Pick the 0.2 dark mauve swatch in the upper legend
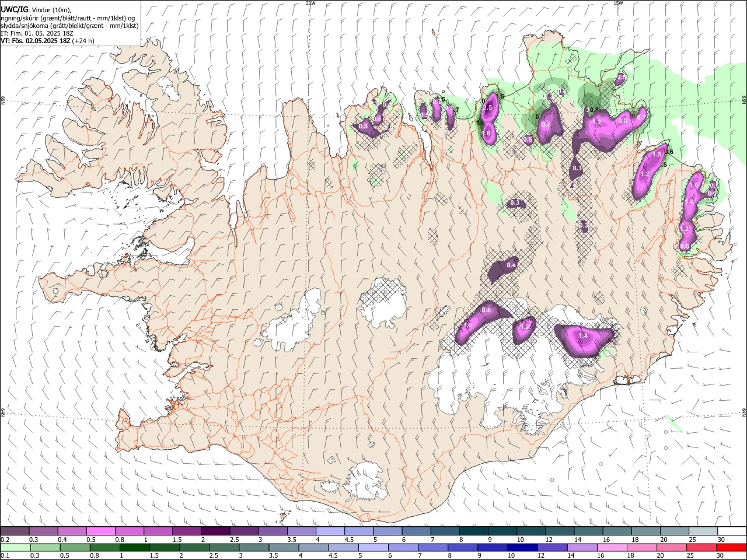 15,531
